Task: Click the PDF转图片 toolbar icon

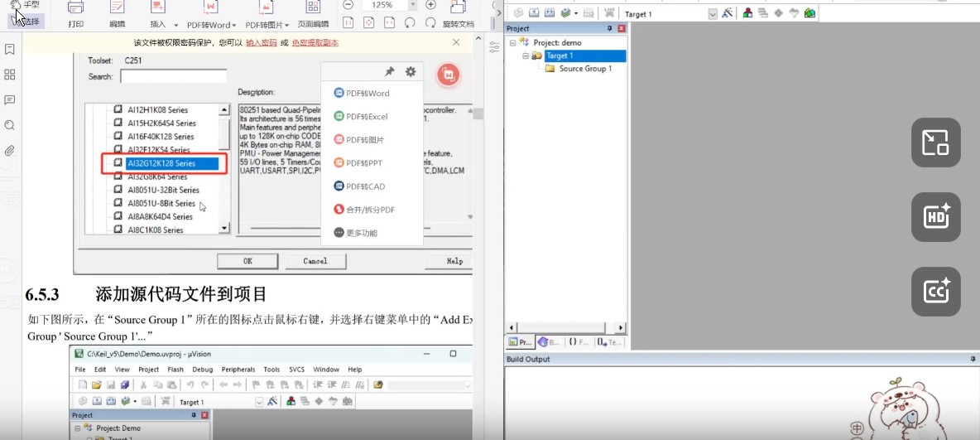Action: [267, 8]
